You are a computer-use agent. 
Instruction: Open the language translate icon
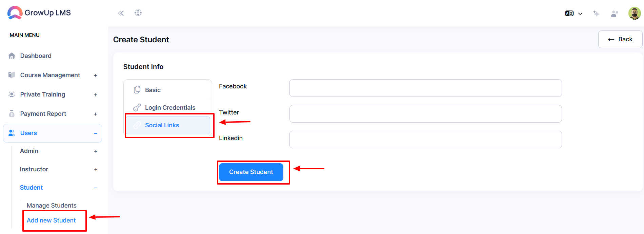(569, 14)
